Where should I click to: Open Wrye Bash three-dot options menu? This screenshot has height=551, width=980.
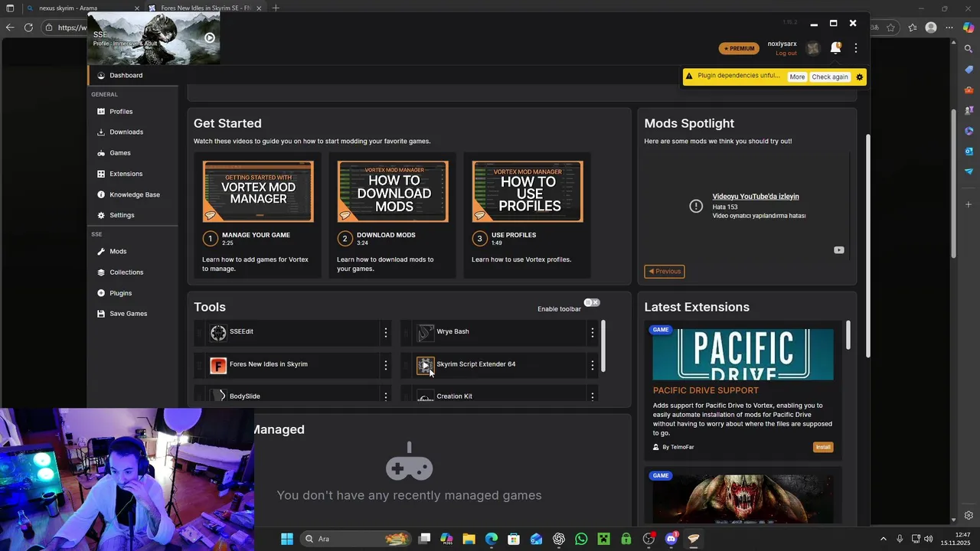click(x=592, y=332)
